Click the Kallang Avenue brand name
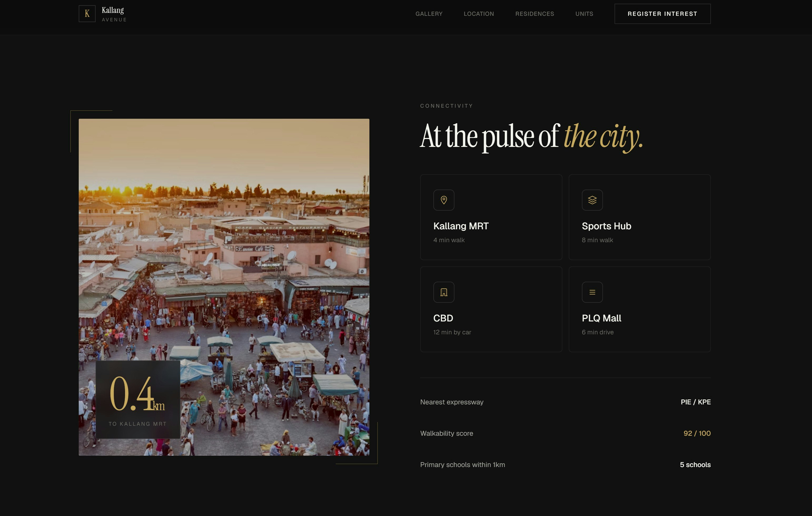This screenshot has height=516, width=812. [x=114, y=14]
